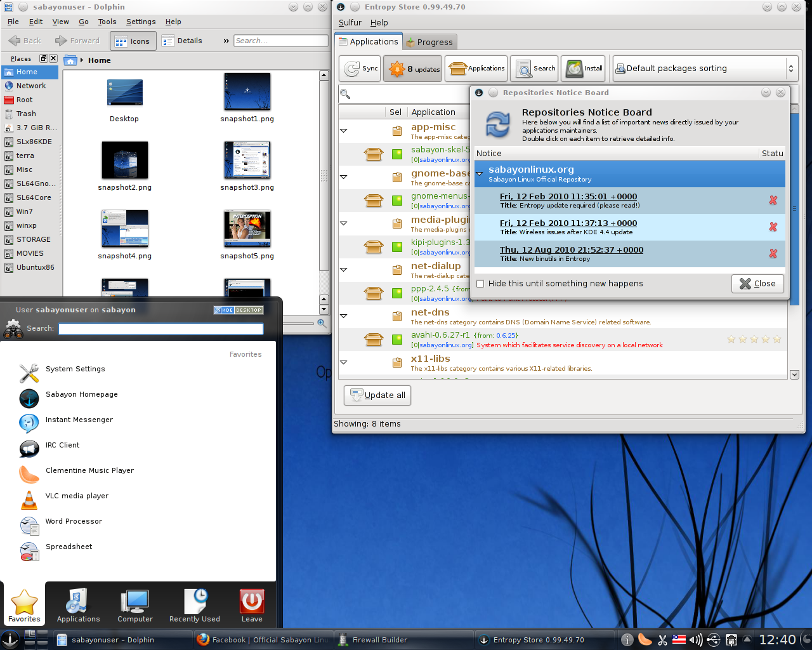Click the volume speaker icon in system tray
The width and height of the screenshot is (812, 650).
coord(696,640)
